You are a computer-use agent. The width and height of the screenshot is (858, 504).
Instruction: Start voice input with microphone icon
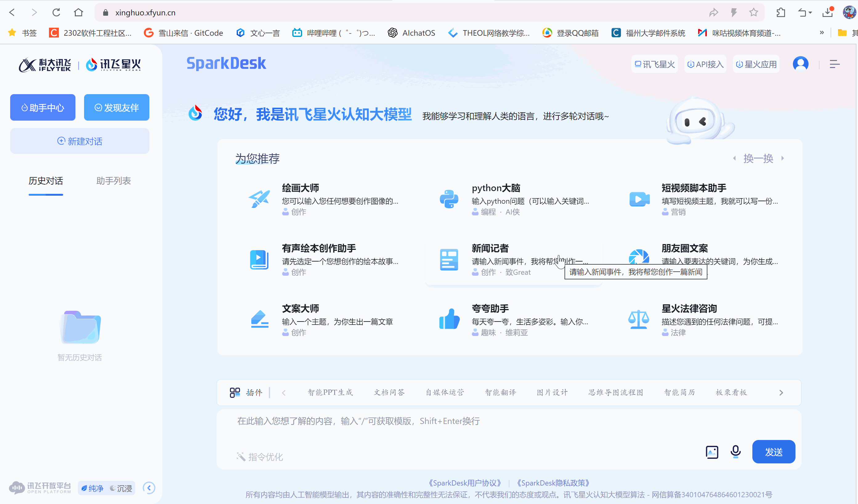[735, 452]
